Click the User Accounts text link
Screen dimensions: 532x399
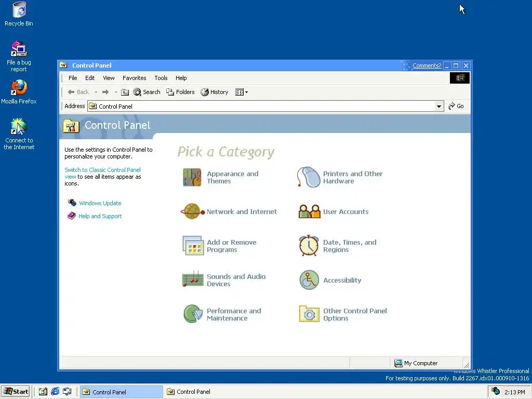click(345, 211)
